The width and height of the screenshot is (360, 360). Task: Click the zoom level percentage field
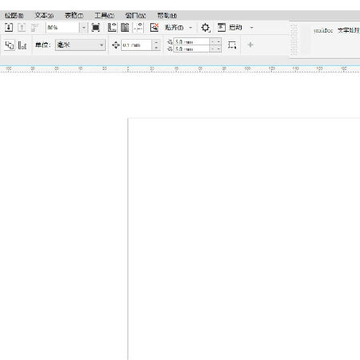[x=62, y=28]
